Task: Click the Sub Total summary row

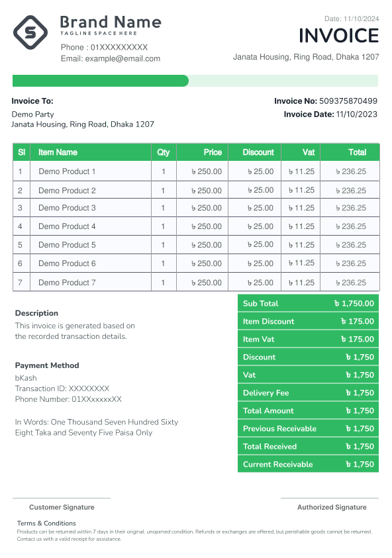Action: click(x=308, y=303)
